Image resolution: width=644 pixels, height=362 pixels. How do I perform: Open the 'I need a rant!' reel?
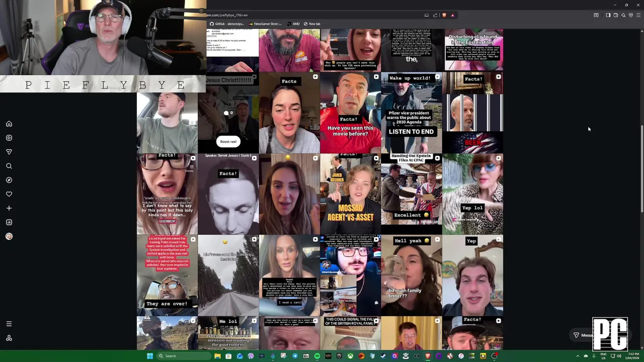(289, 275)
